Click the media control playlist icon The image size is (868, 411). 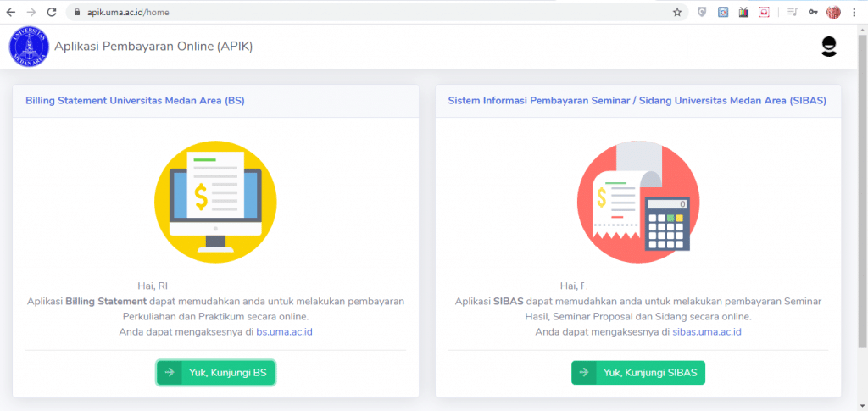pos(793,12)
